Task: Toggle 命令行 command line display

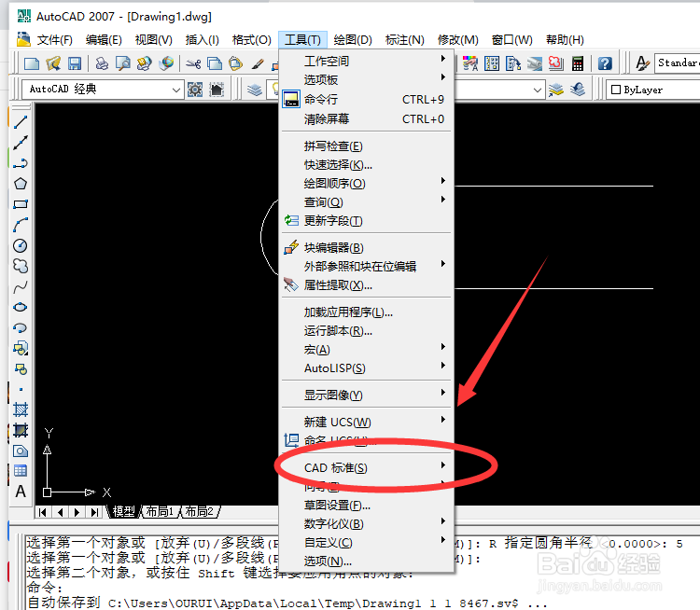Action: tap(366, 100)
